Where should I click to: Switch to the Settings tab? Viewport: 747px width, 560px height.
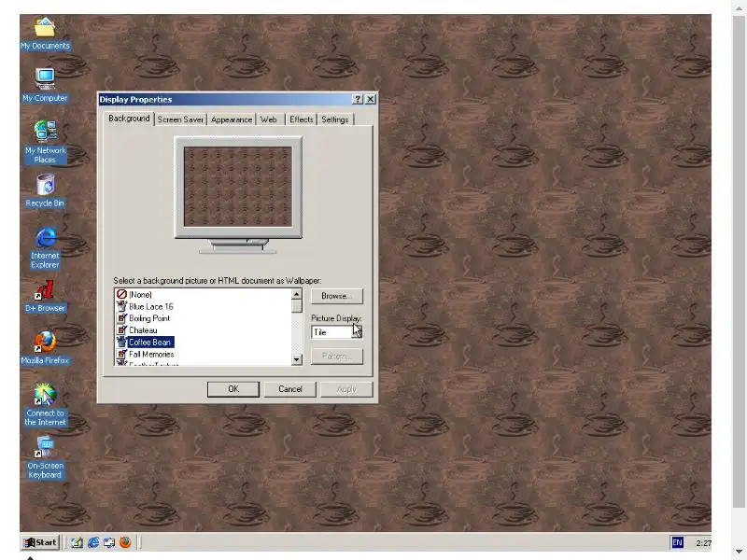(335, 119)
